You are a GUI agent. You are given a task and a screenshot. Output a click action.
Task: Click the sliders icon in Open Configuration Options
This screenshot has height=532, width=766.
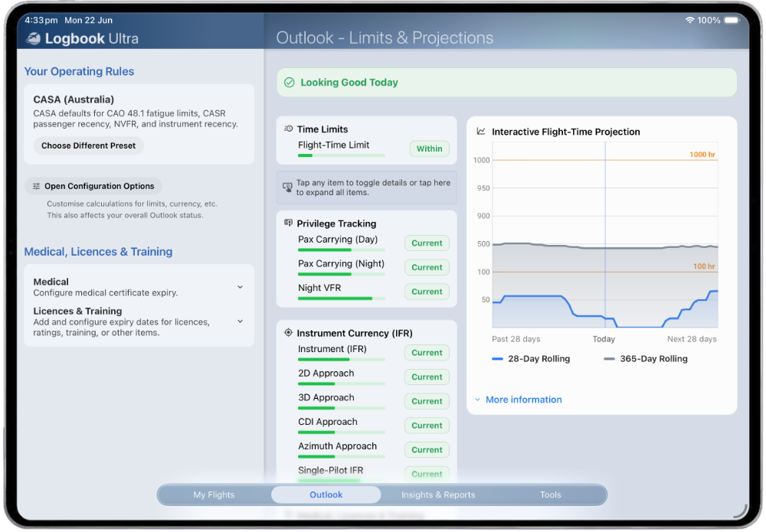[36, 187]
